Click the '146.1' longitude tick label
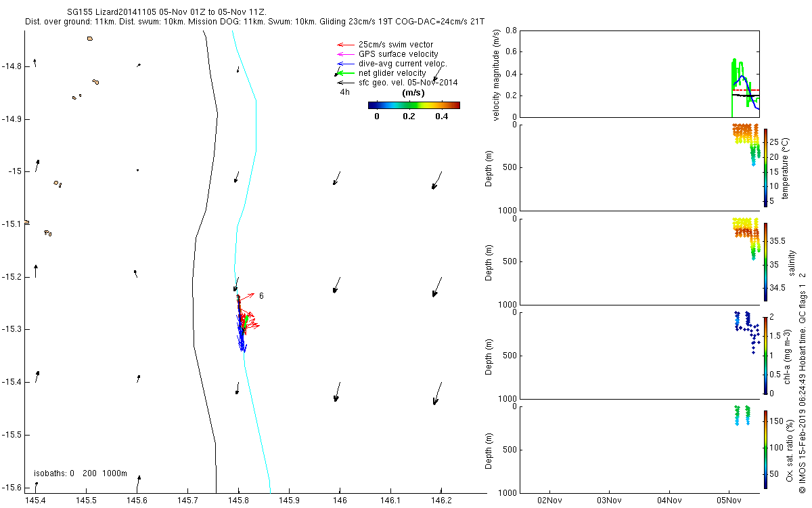Viewport: 812px width, 508px height. [391, 501]
